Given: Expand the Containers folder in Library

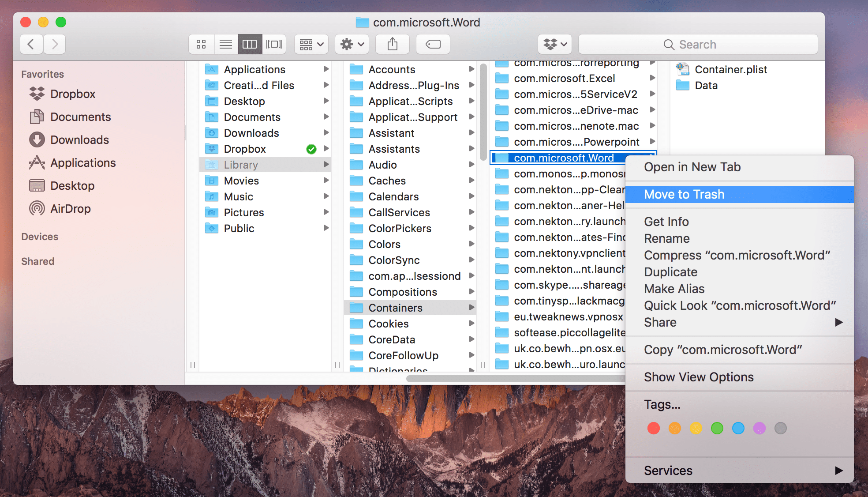Looking at the screenshot, I should pos(474,308).
